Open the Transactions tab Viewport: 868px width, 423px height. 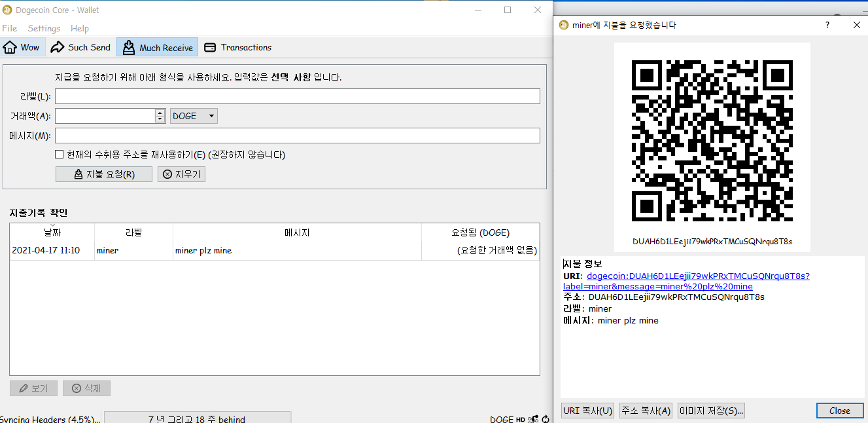point(237,47)
